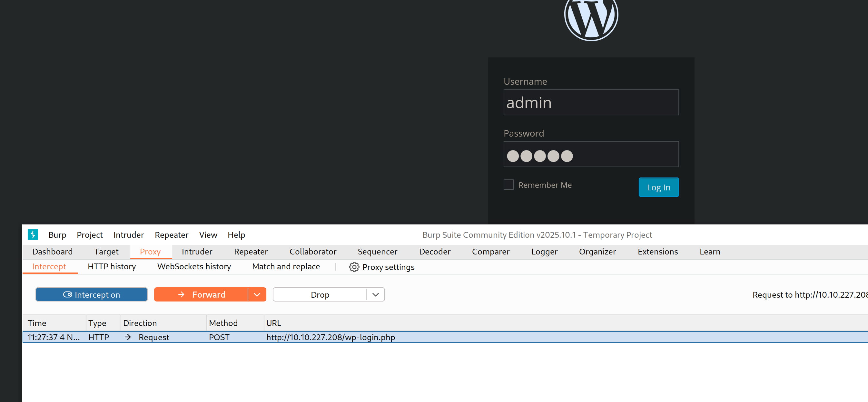
Task: Click the Drop button
Action: tap(320, 295)
